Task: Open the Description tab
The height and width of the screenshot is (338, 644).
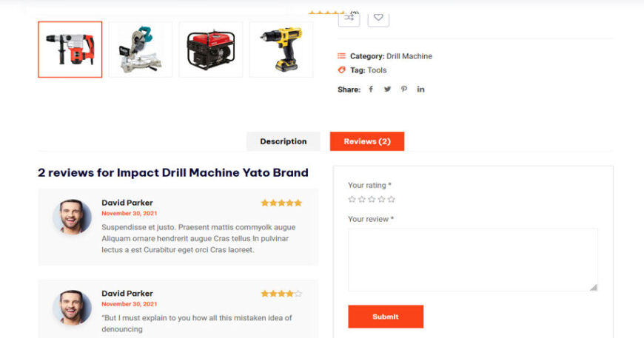Action: click(284, 141)
